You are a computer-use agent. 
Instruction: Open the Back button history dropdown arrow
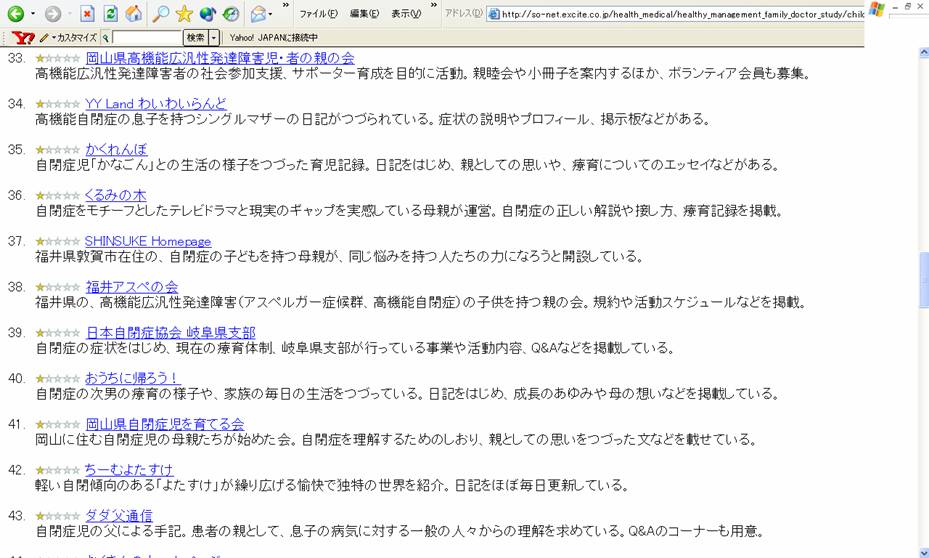(x=33, y=13)
